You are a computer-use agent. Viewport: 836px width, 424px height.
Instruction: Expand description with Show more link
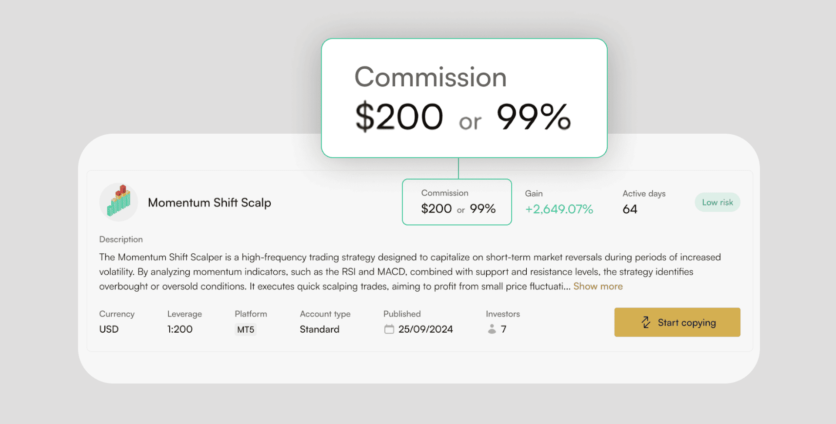click(x=597, y=286)
